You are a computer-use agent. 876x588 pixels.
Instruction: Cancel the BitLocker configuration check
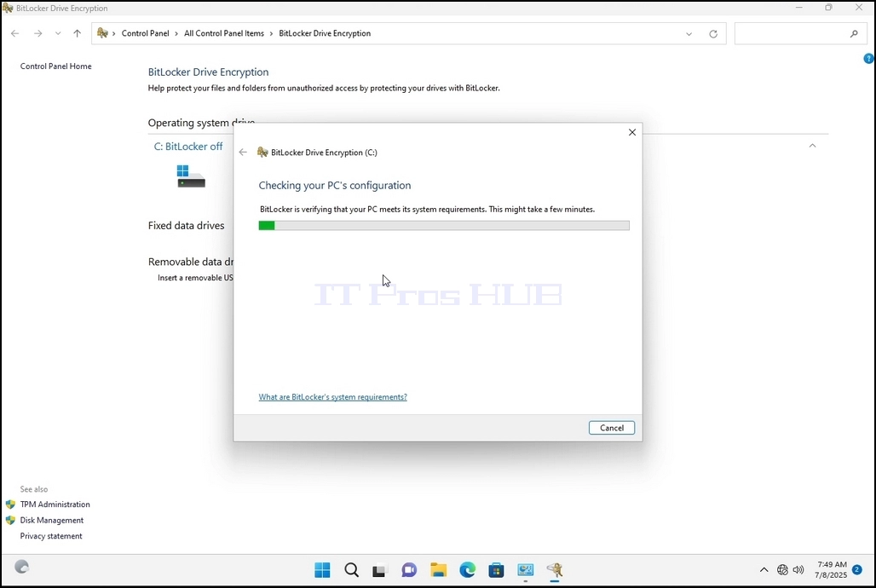611,428
